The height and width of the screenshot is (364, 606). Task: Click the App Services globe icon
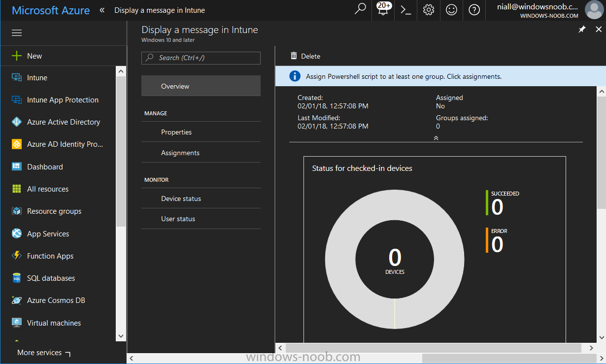coord(17,233)
